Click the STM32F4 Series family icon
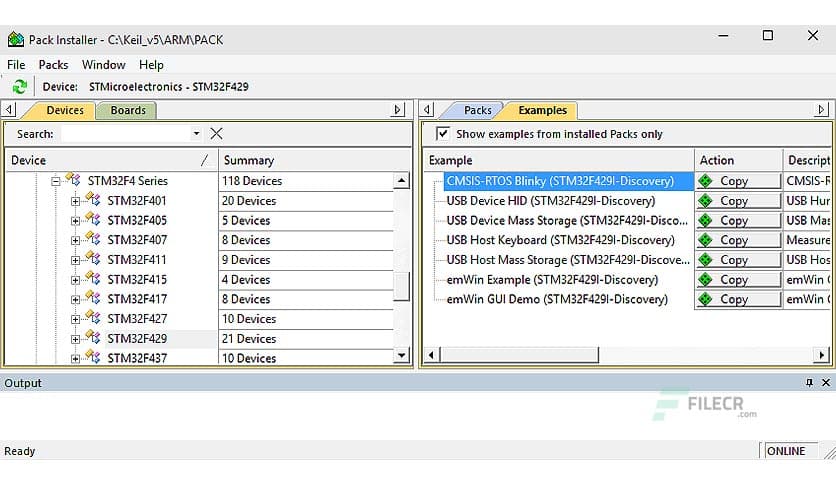 tap(72, 181)
